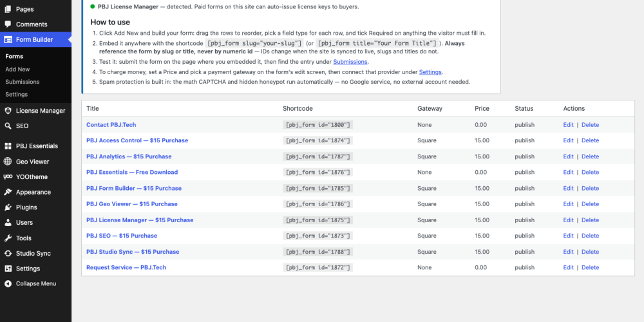
Task: Click the SEO magnifier icon
Action: (x=8, y=126)
